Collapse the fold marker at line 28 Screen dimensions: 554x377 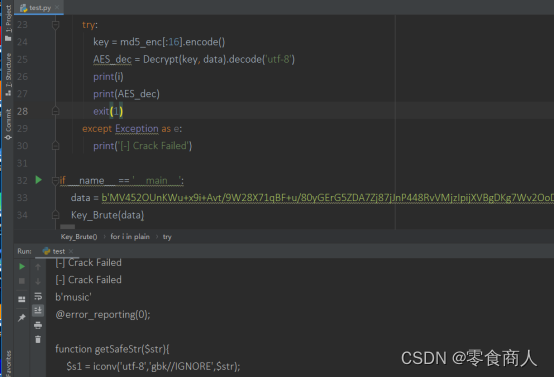tap(55, 111)
